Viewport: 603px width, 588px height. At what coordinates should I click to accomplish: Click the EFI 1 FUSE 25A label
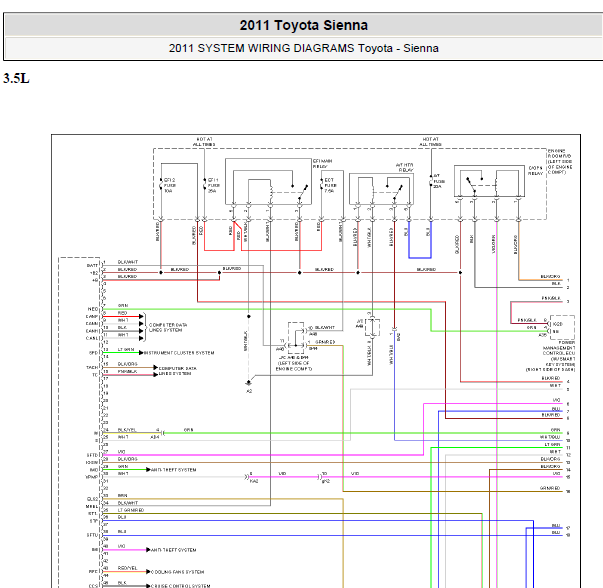coord(213,185)
